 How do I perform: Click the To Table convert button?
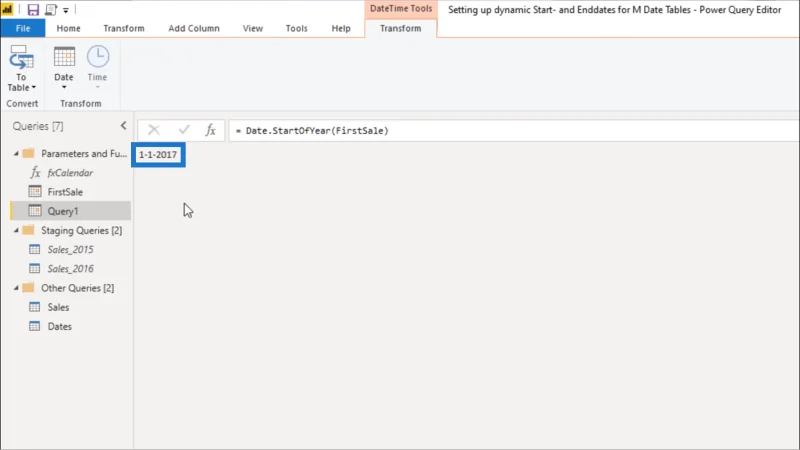point(21,68)
